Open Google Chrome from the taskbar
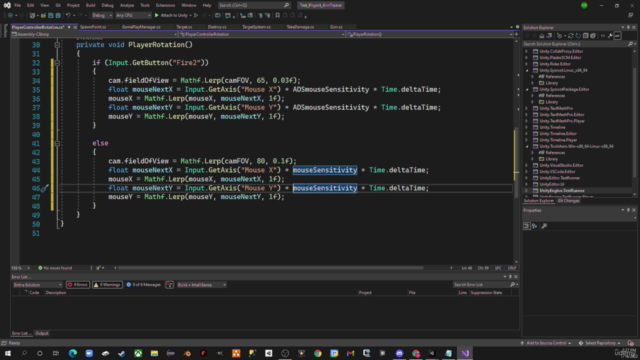The image size is (640, 360). click(318, 353)
